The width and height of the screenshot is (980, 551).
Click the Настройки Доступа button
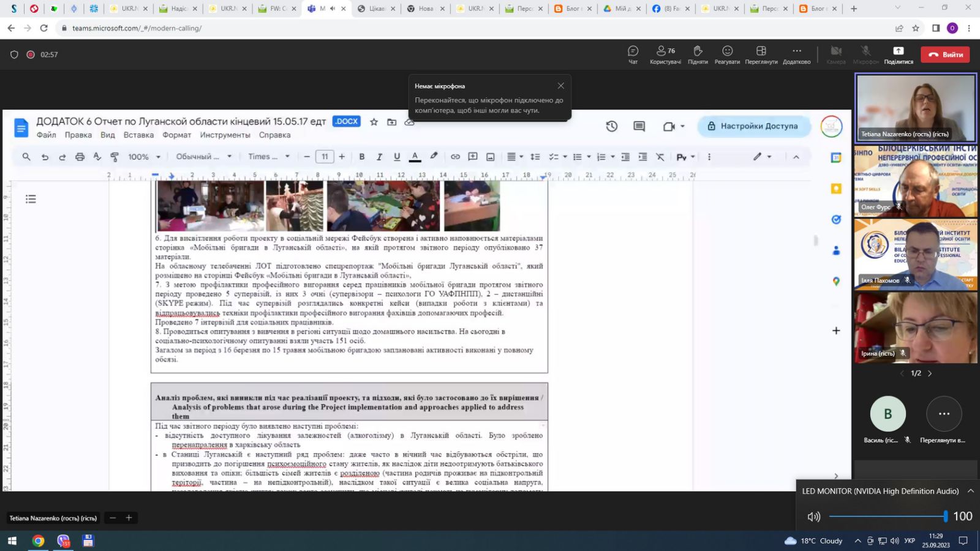pyautogui.click(x=754, y=126)
